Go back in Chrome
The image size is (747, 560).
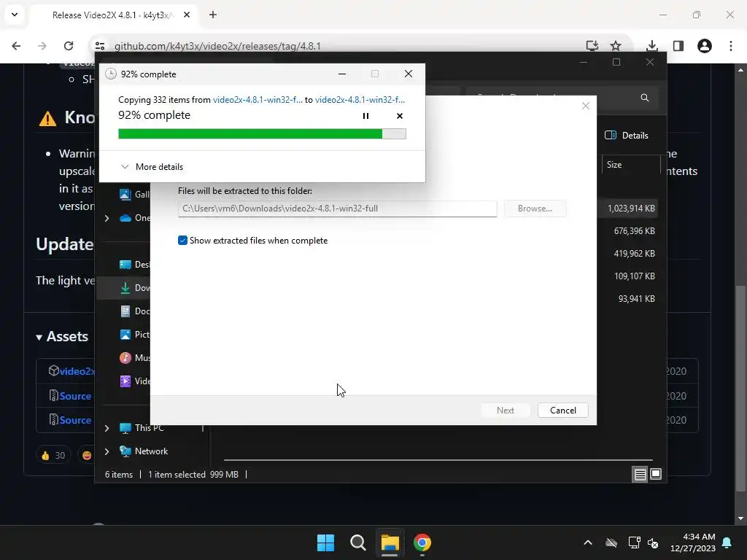pos(16,46)
